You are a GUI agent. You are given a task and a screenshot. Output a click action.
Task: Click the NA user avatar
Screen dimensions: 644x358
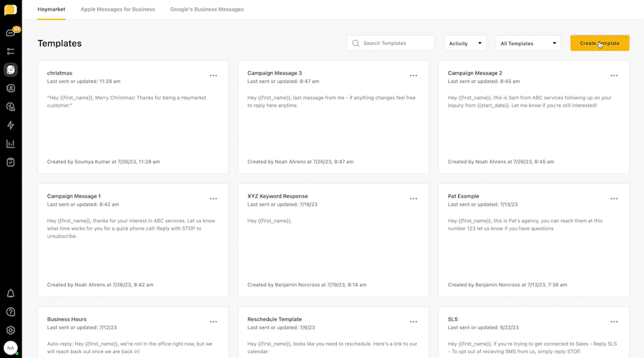[x=11, y=348]
